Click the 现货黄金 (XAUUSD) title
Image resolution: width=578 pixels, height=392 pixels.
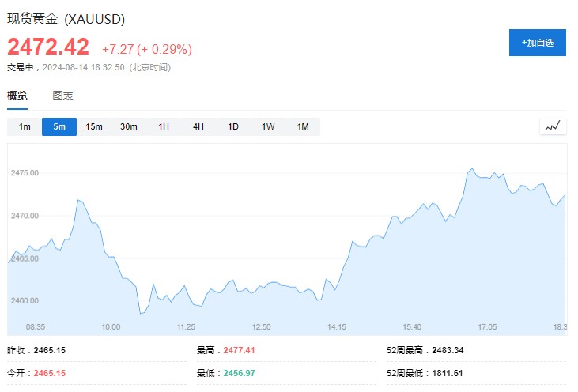[66, 19]
